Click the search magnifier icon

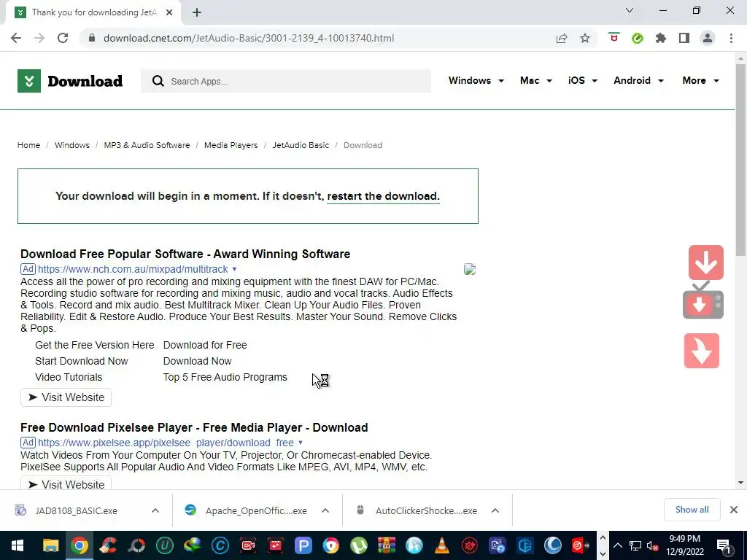(x=158, y=81)
